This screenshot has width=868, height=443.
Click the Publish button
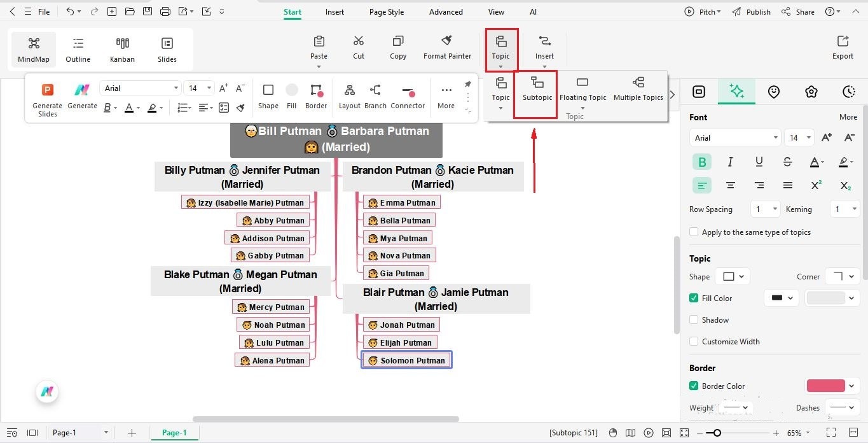click(751, 12)
